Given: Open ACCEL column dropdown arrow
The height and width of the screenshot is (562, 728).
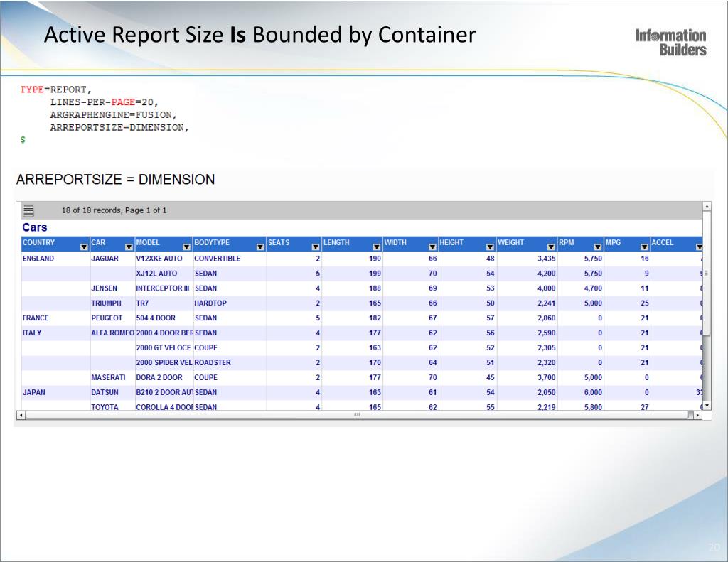Looking at the screenshot, I should click(700, 247).
